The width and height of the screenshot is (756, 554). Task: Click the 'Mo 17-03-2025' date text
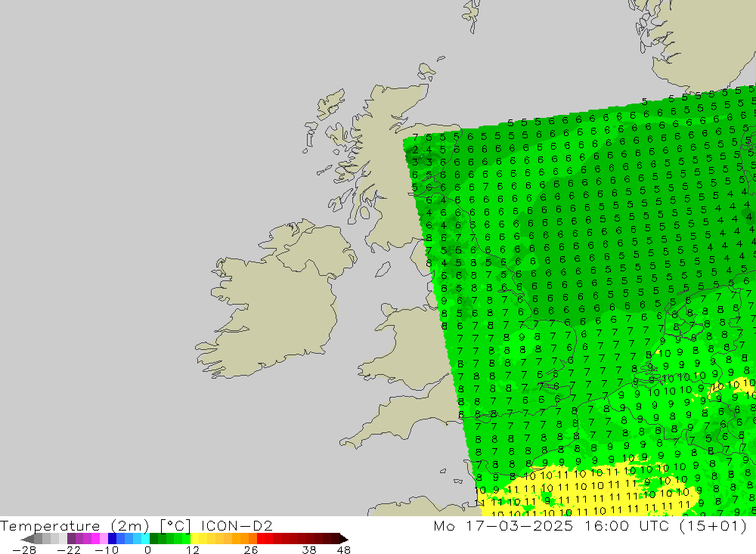tap(503, 525)
